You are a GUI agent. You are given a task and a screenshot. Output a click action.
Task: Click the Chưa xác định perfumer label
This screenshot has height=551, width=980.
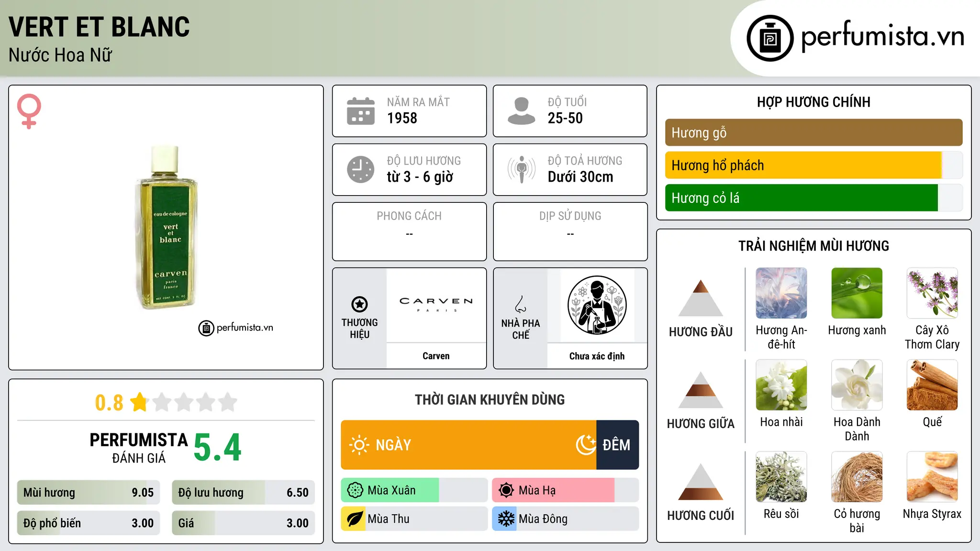(x=597, y=356)
